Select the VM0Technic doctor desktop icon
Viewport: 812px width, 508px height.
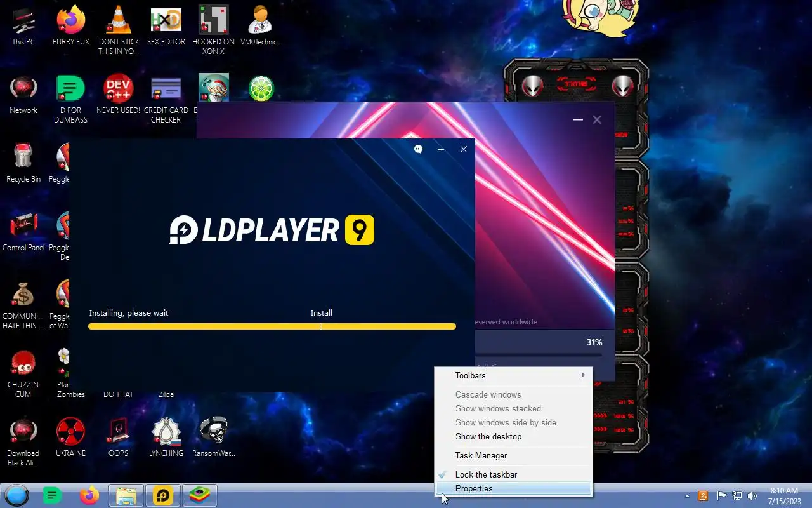[x=261, y=27]
